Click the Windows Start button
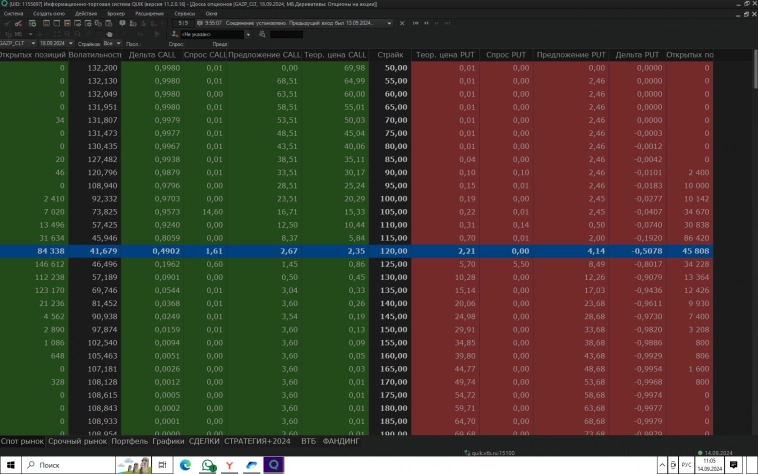The image size is (758, 474). click(9, 465)
